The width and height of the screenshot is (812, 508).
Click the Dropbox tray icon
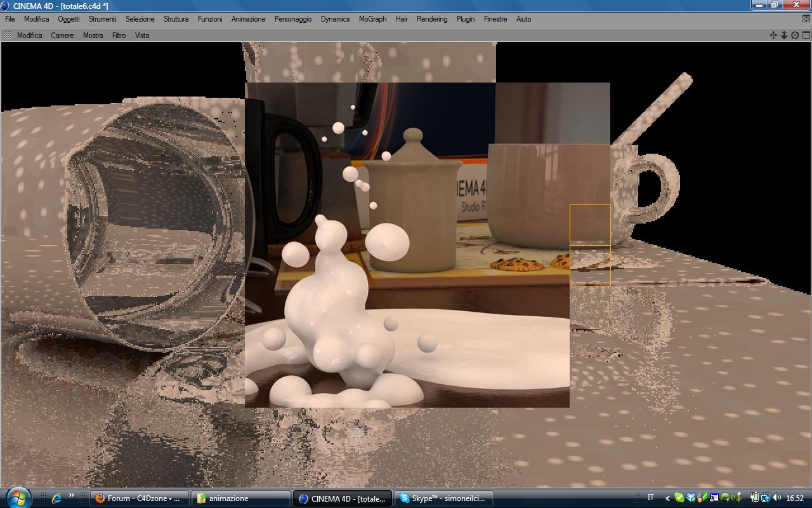click(691, 498)
